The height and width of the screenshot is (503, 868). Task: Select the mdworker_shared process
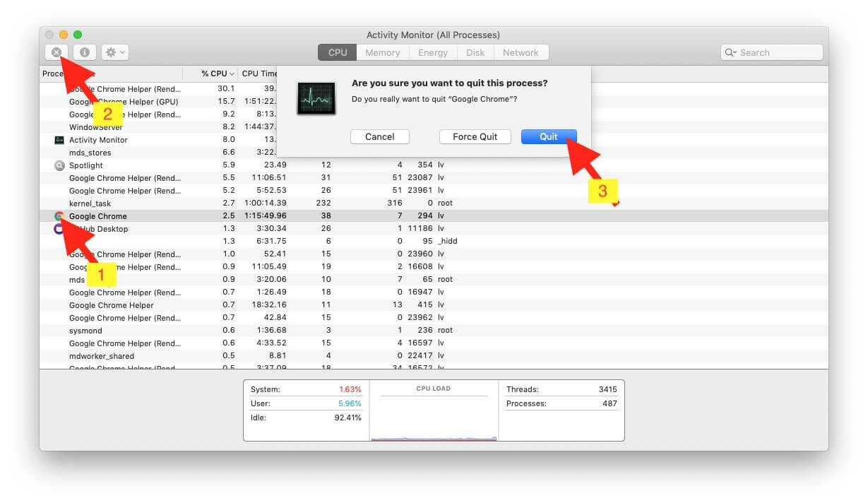(102, 356)
